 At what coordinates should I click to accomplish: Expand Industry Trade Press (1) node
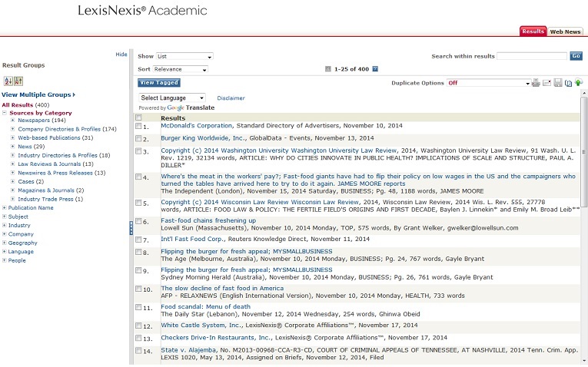[12, 199]
